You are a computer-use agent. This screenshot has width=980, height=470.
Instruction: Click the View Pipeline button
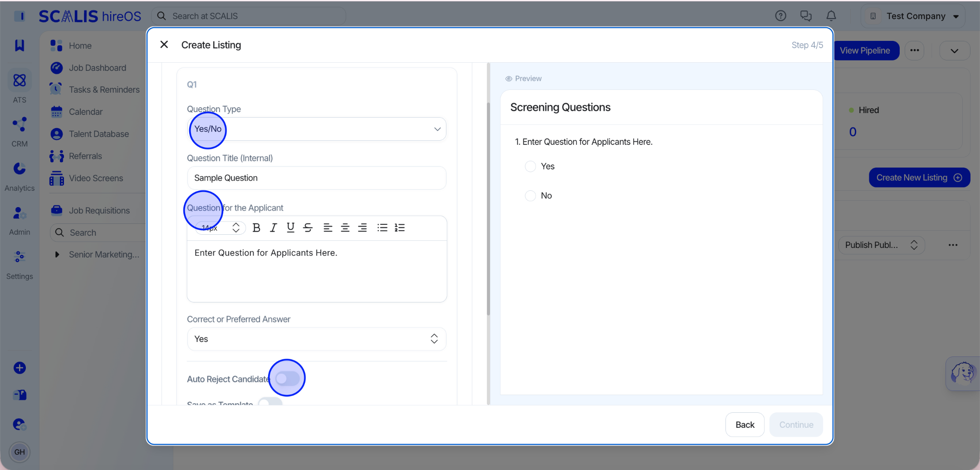coord(865,50)
